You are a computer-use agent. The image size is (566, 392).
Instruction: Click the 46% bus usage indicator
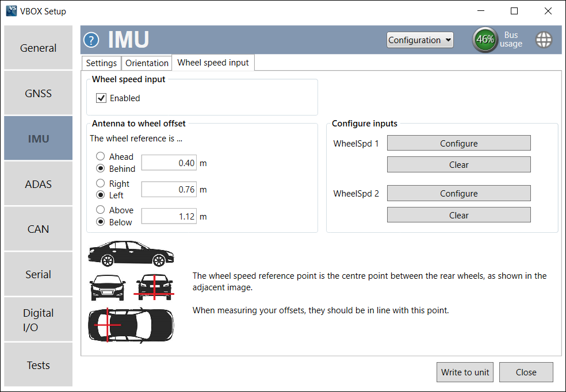[x=485, y=39]
